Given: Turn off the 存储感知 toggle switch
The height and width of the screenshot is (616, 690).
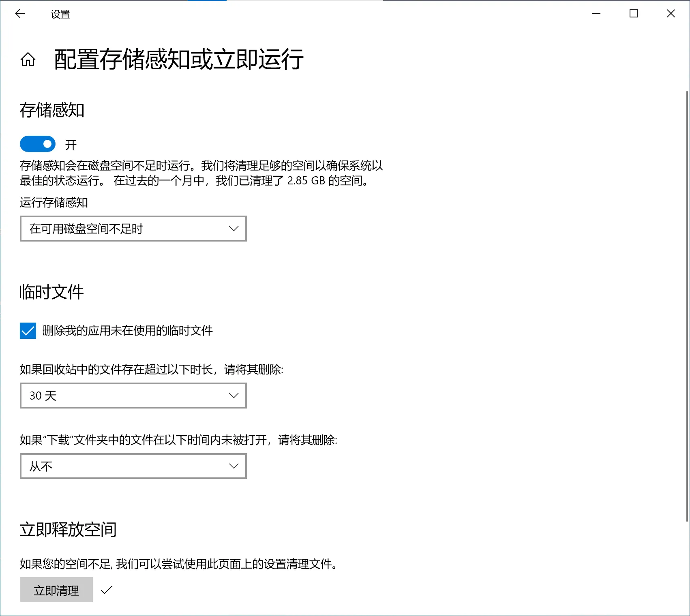Looking at the screenshot, I should pyautogui.click(x=38, y=144).
